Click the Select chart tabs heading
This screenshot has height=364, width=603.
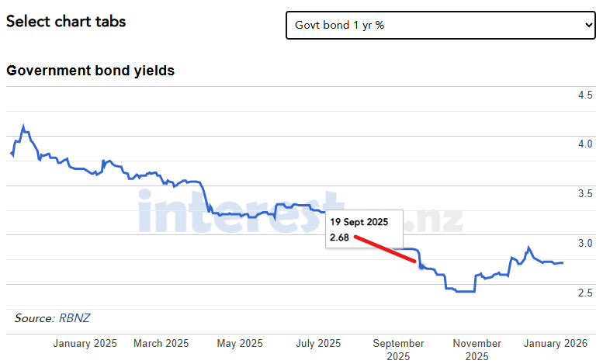(66, 22)
